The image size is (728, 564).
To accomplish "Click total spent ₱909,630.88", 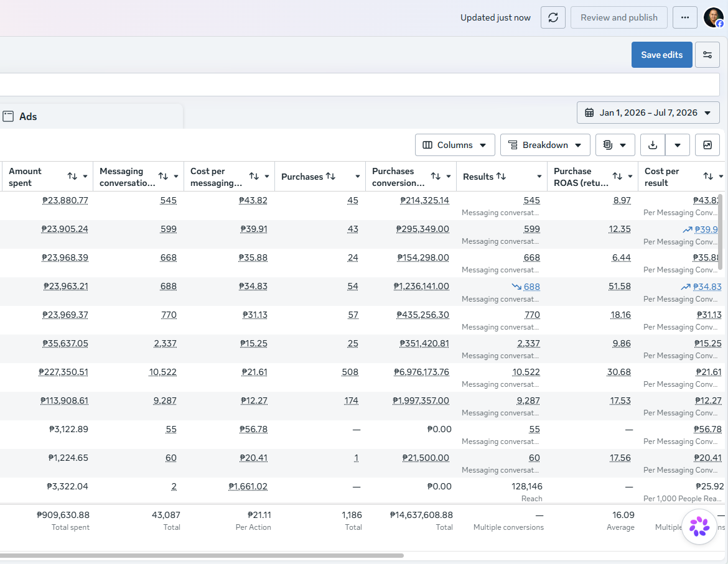I will point(63,515).
